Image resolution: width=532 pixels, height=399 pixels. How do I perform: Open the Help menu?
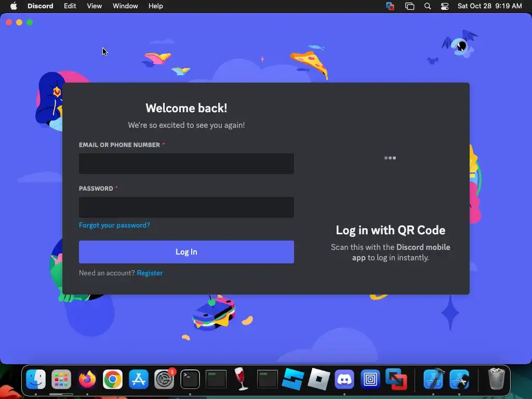point(156,6)
